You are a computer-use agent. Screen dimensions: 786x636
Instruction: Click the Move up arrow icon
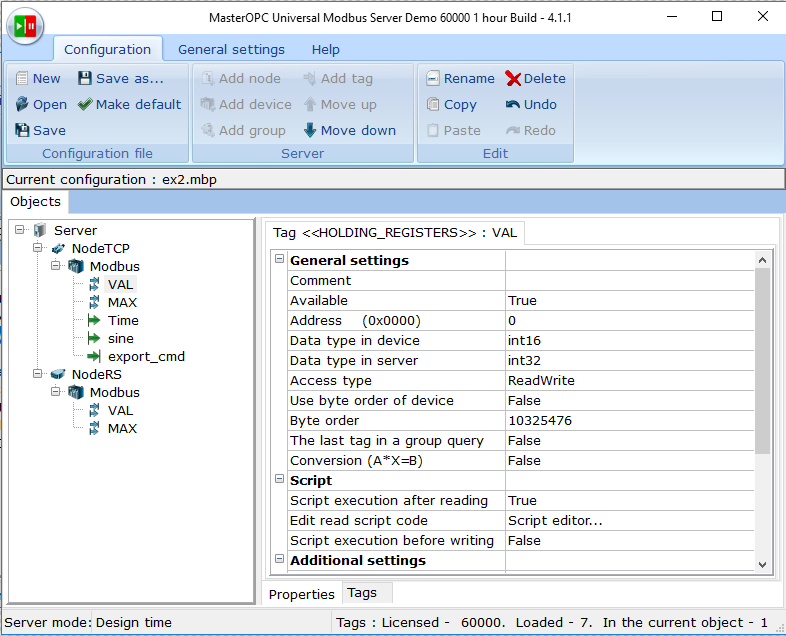click(x=310, y=104)
